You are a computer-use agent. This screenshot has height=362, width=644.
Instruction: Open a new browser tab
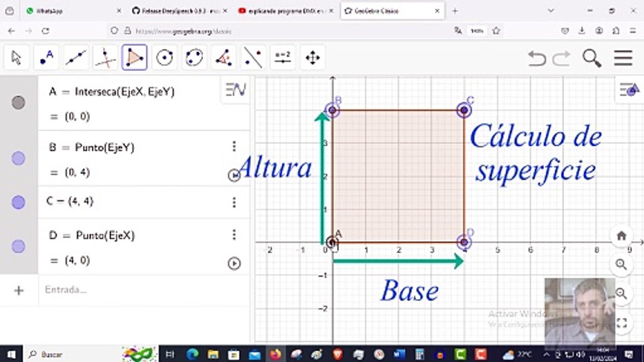(x=455, y=11)
